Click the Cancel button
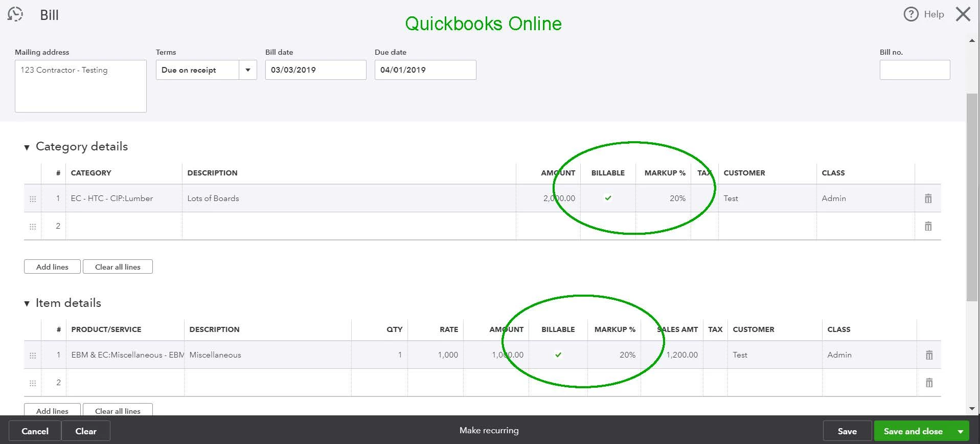Image resolution: width=980 pixels, height=444 pixels. tap(35, 431)
